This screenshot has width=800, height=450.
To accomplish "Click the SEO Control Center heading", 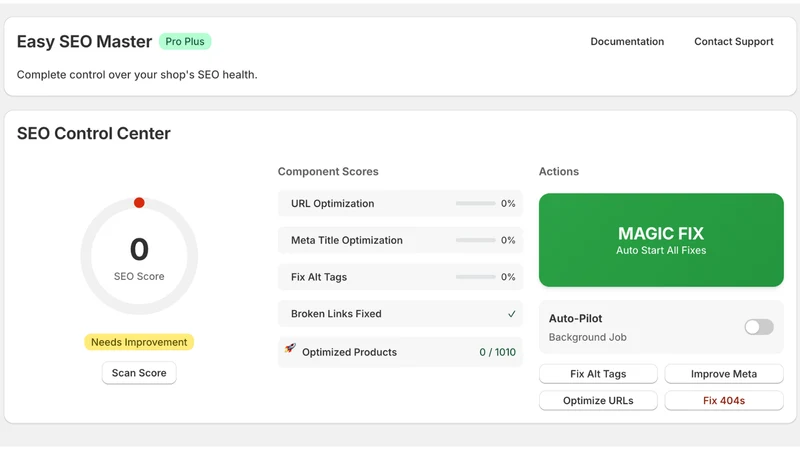I will pos(94,133).
